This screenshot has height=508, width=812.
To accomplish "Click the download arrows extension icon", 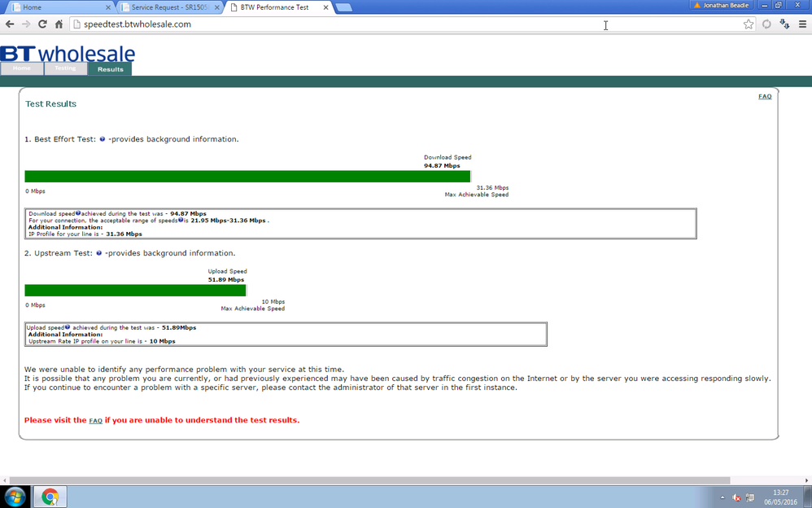I will pyautogui.click(x=784, y=24).
